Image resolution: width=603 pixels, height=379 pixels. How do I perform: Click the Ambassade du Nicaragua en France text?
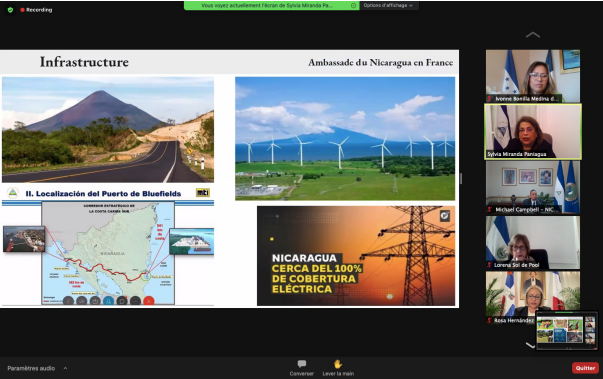click(x=380, y=62)
